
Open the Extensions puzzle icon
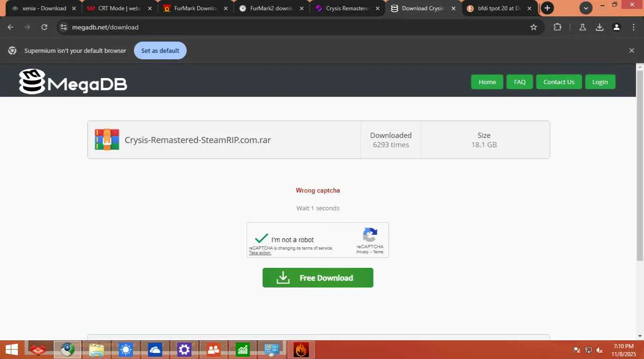557,27
